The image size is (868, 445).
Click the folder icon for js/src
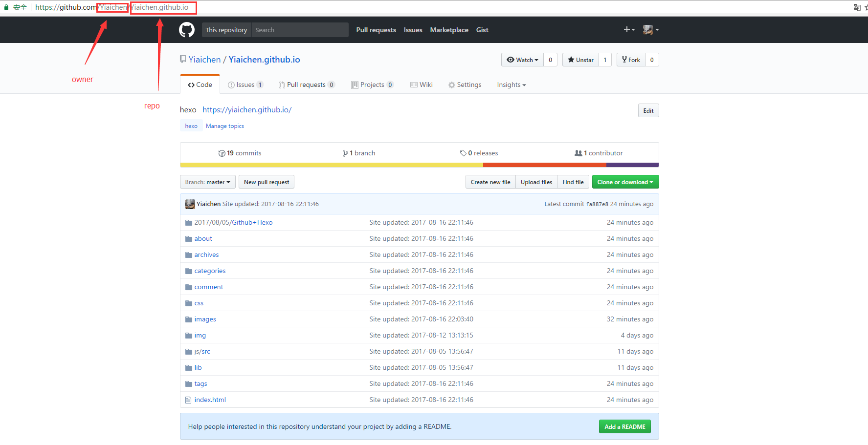pos(189,352)
